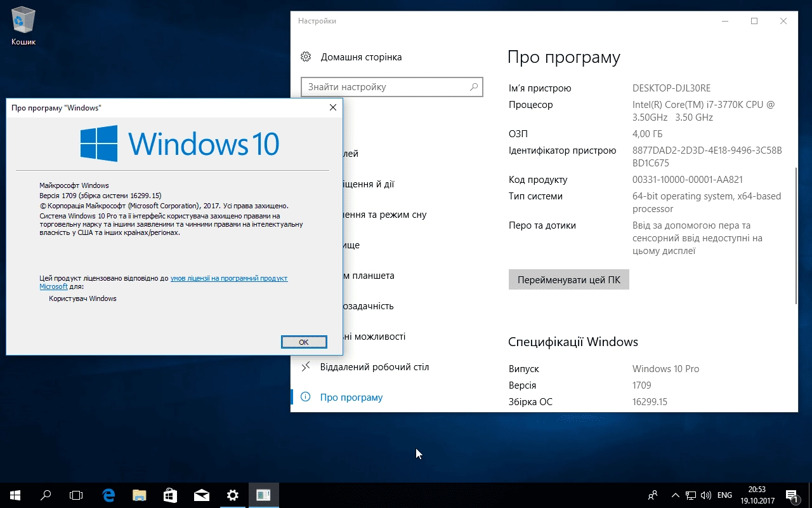The width and height of the screenshot is (812, 508).
Task: Open the People icon in system tray
Action: tap(652, 495)
